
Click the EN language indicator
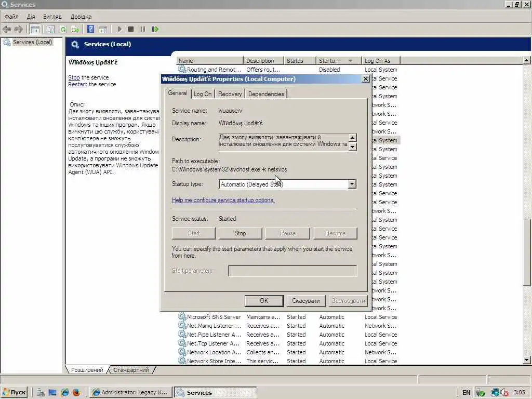pyautogui.click(x=466, y=393)
